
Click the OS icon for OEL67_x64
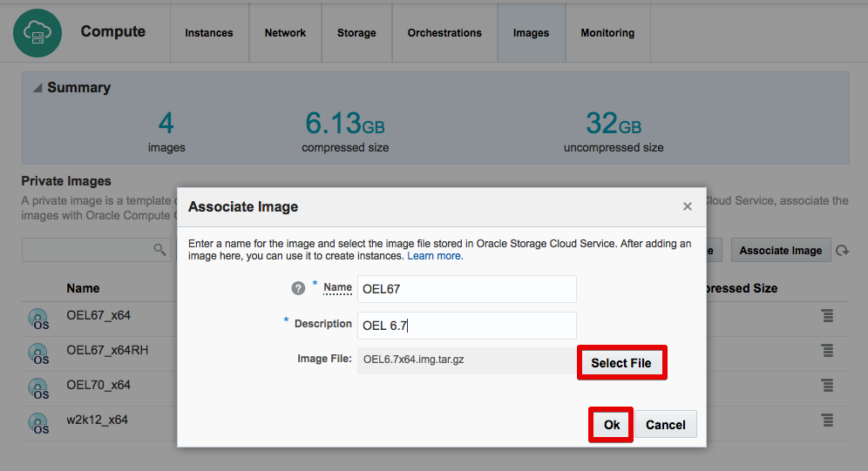(38, 319)
